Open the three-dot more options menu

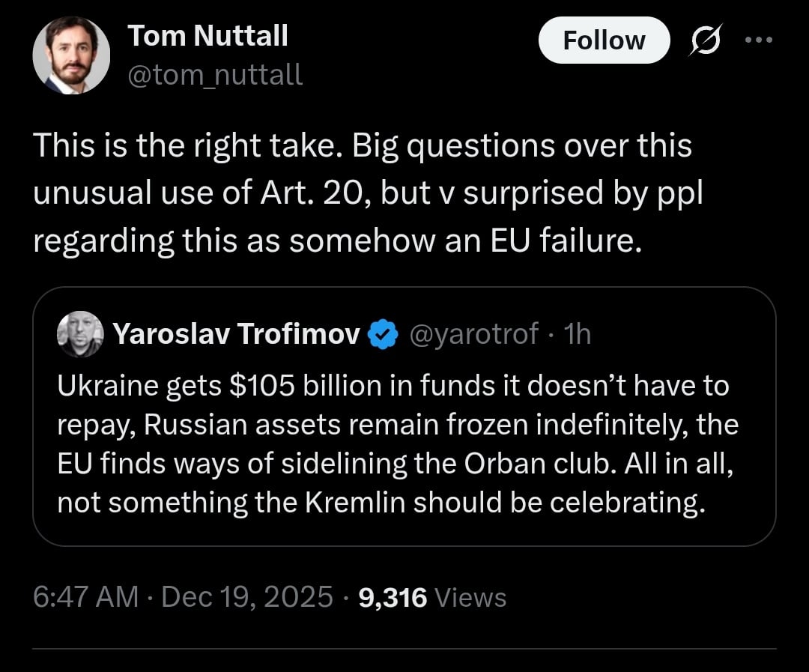(759, 40)
